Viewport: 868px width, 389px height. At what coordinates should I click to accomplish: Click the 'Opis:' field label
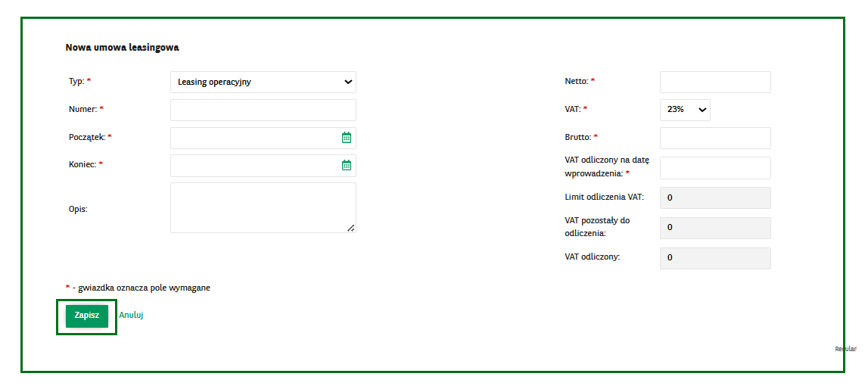(x=77, y=209)
